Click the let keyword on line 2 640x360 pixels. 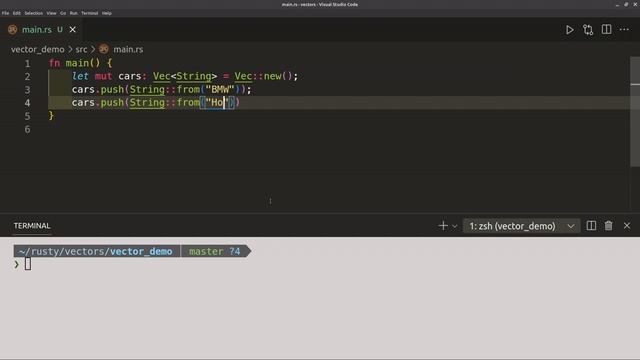80,76
